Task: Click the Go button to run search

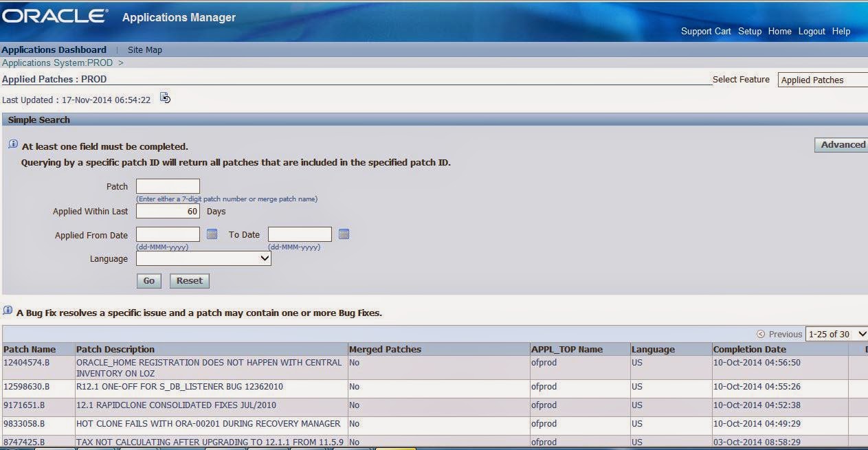Action: [148, 280]
